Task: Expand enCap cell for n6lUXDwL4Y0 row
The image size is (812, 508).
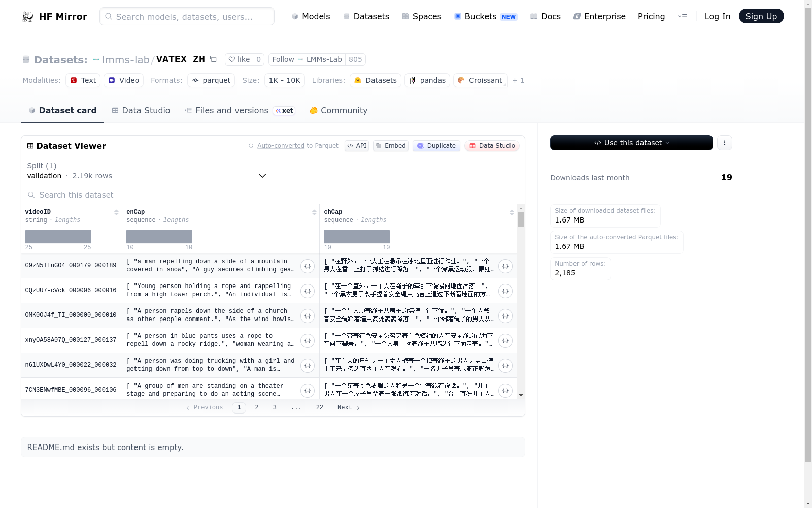Action: [308, 366]
